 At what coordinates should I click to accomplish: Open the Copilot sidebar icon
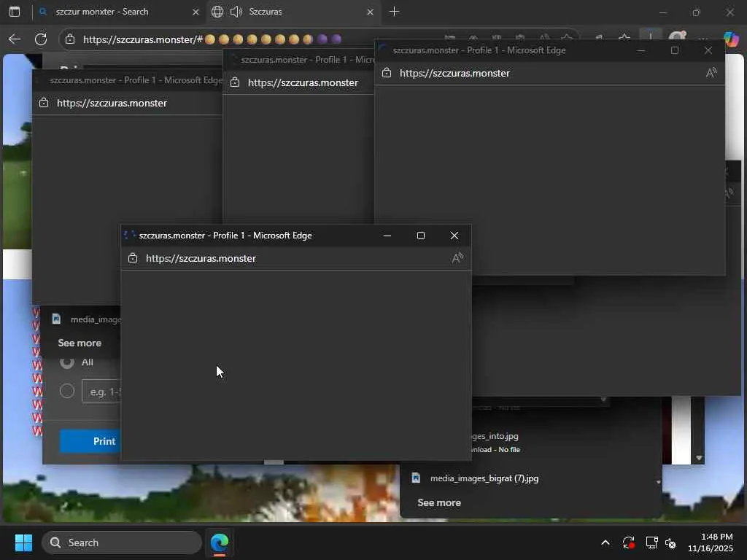tap(732, 39)
